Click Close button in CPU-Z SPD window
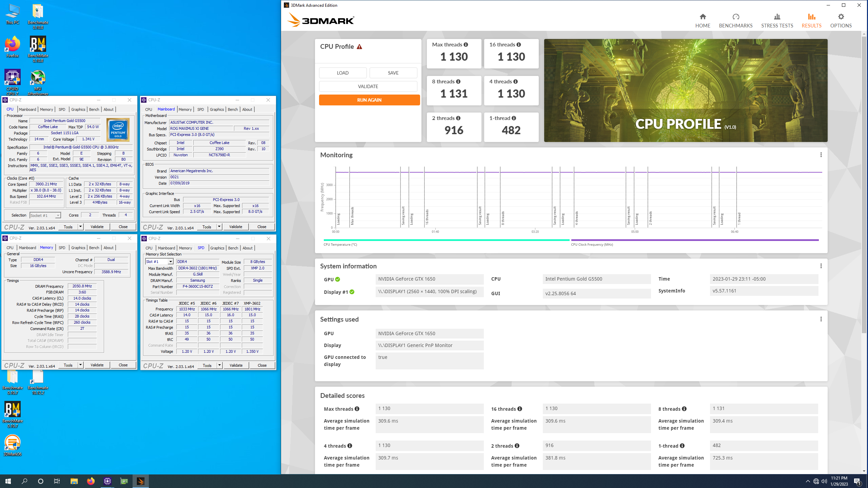 pos(262,365)
